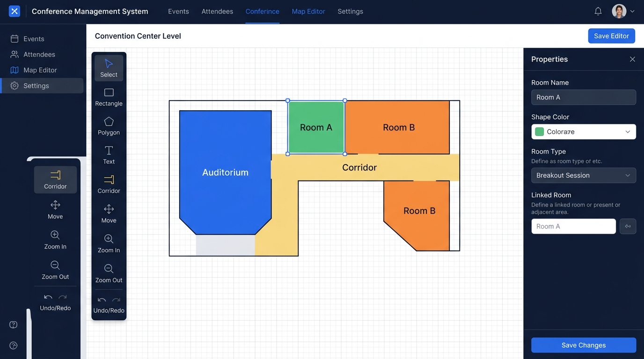Open the Conferince tab in the top bar
This screenshot has width=644, height=359.
262,11
